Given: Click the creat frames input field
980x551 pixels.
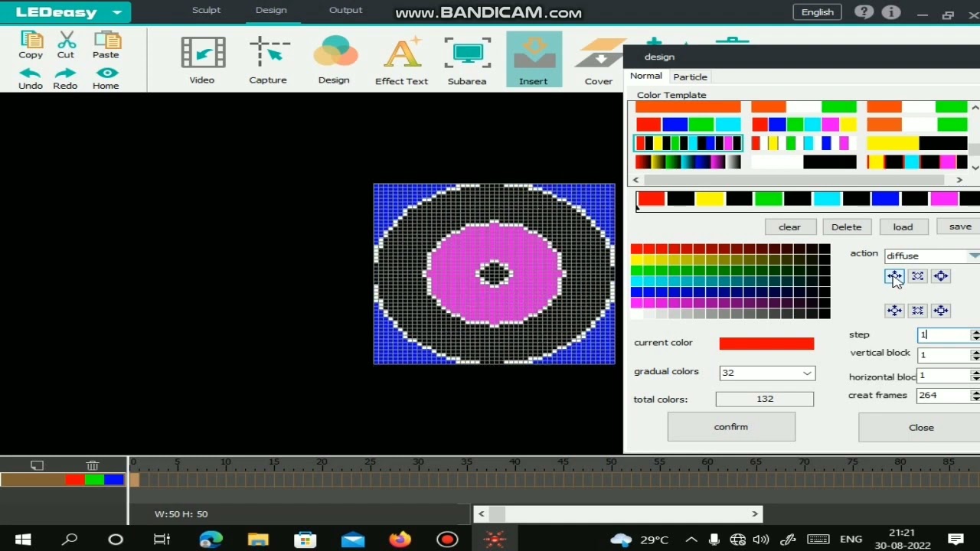Looking at the screenshot, I should point(944,396).
